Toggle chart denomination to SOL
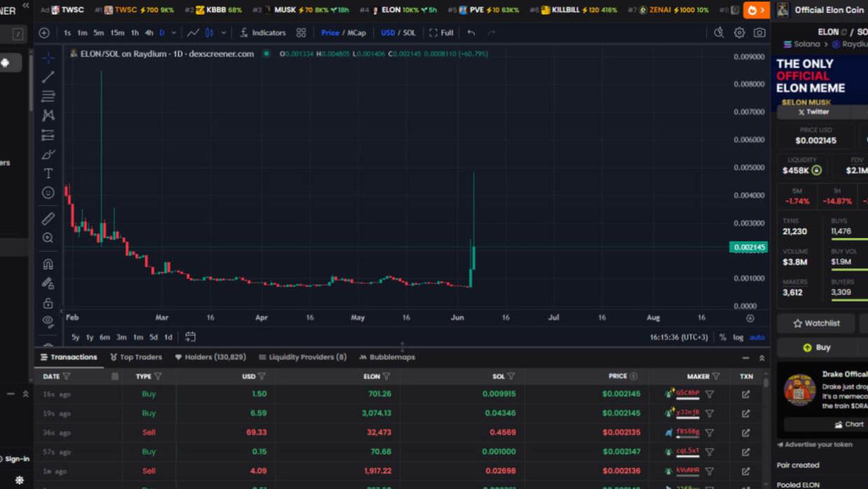The width and height of the screenshot is (868, 489). click(x=409, y=33)
